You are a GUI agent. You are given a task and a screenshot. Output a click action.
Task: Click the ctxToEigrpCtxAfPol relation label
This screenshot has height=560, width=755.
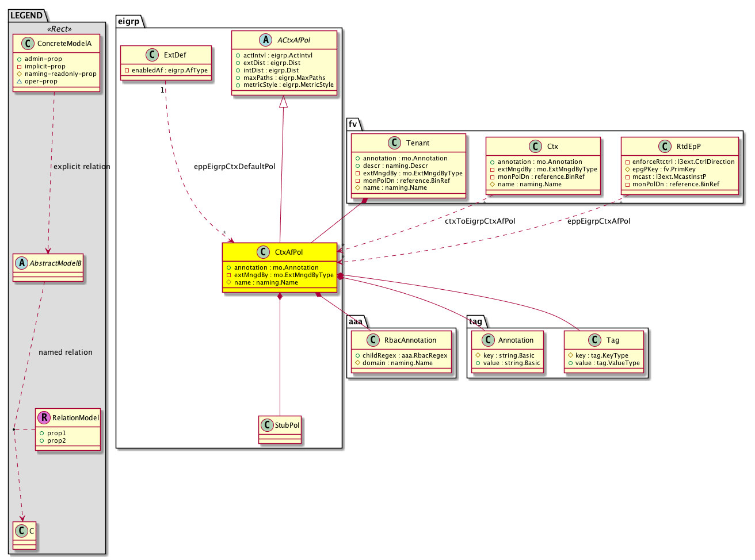(480, 221)
